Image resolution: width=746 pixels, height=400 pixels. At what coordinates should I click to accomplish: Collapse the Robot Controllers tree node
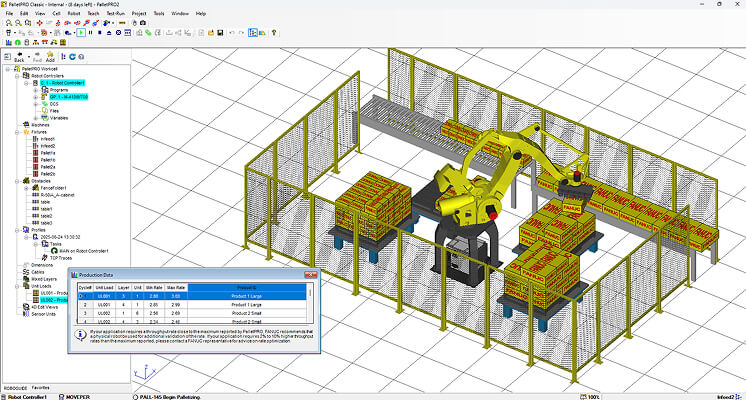[x=17, y=76]
